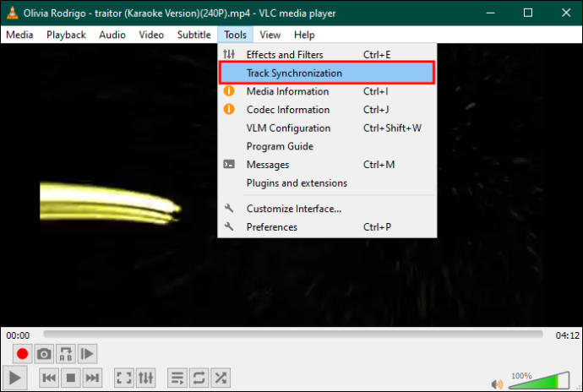
Task: Select Plugins and extensions
Action: click(x=327, y=183)
